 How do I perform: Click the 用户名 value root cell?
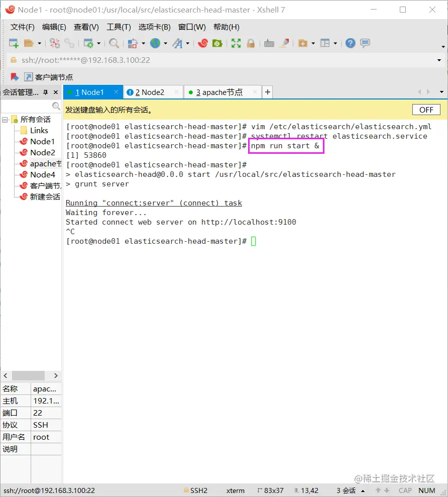[x=46, y=437]
